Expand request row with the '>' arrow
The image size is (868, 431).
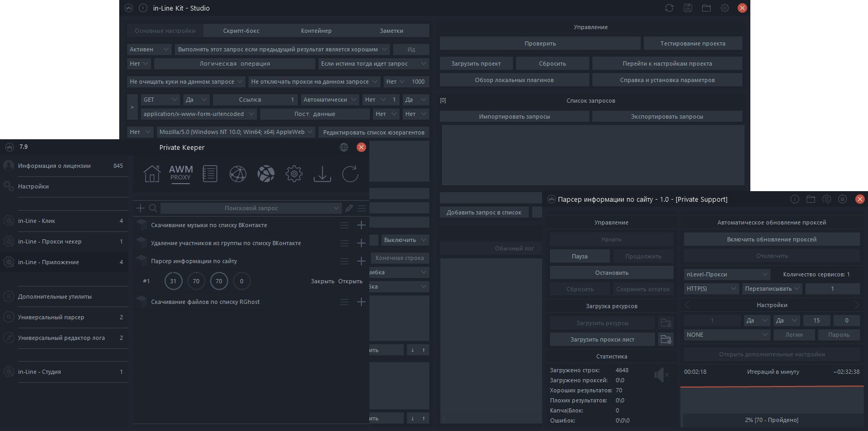(132, 107)
